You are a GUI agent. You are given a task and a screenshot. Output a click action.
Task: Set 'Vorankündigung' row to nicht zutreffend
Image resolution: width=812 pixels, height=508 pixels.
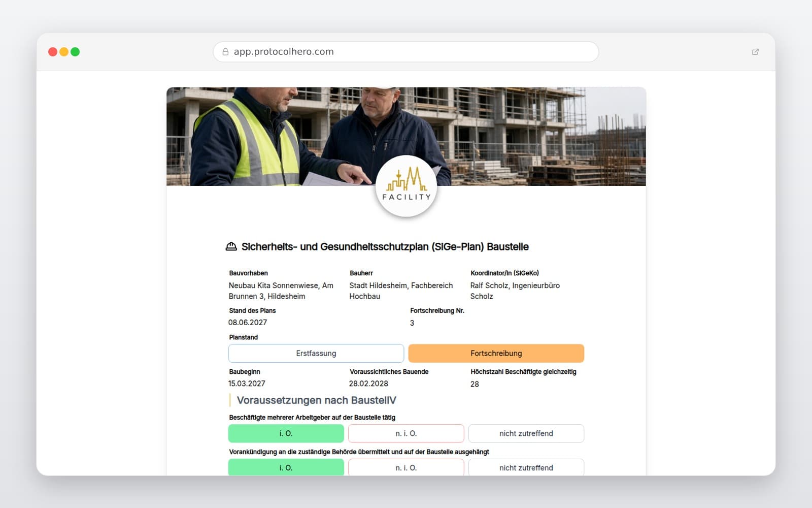pos(526,467)
